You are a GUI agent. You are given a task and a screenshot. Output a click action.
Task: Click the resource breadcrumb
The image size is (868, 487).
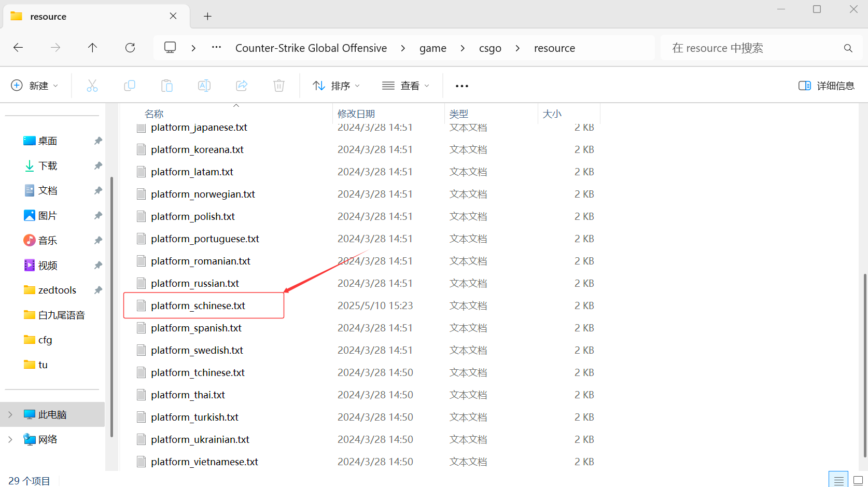[554, 48]
